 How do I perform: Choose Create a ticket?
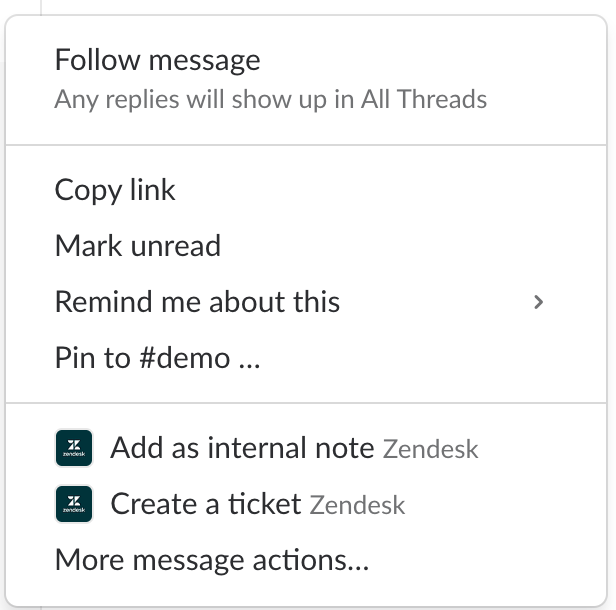206,504
